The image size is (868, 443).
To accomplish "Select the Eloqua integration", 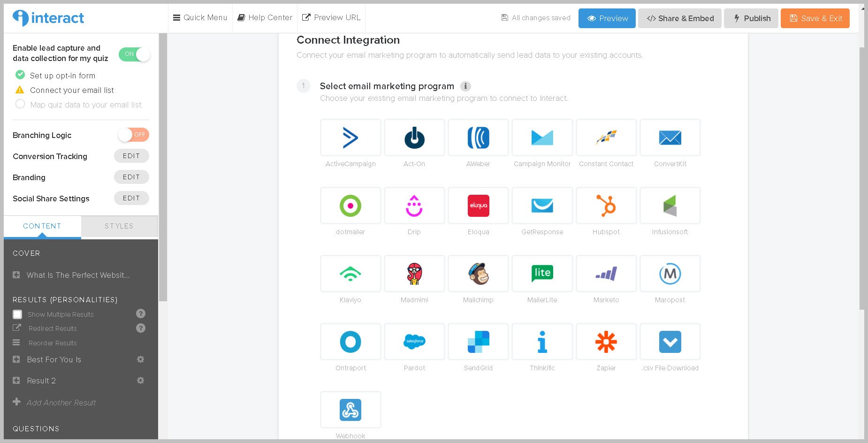I will tap(478, 206).
